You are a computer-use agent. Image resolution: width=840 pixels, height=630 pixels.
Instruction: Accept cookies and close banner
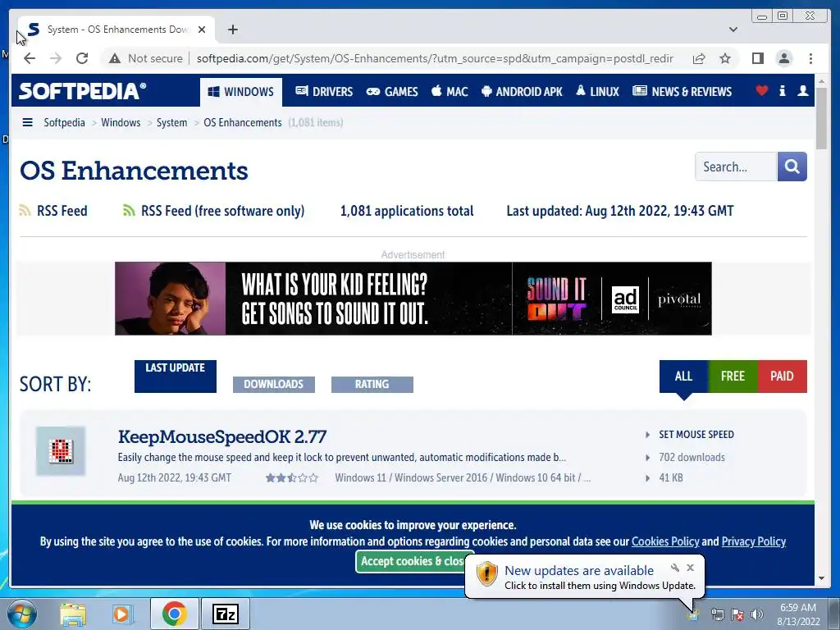(x=412, y=561)
